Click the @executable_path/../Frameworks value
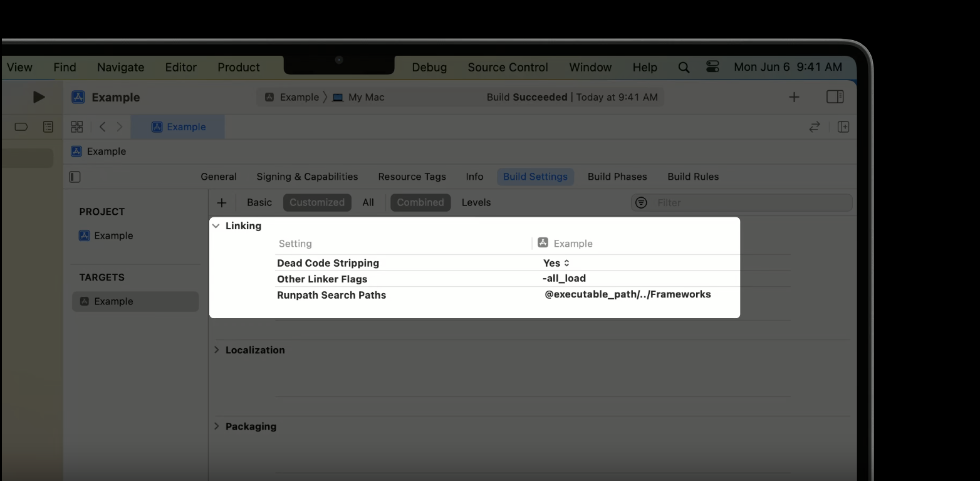Image resolution: width=980 pixels, height=481 pixels. tap(628, 294)
